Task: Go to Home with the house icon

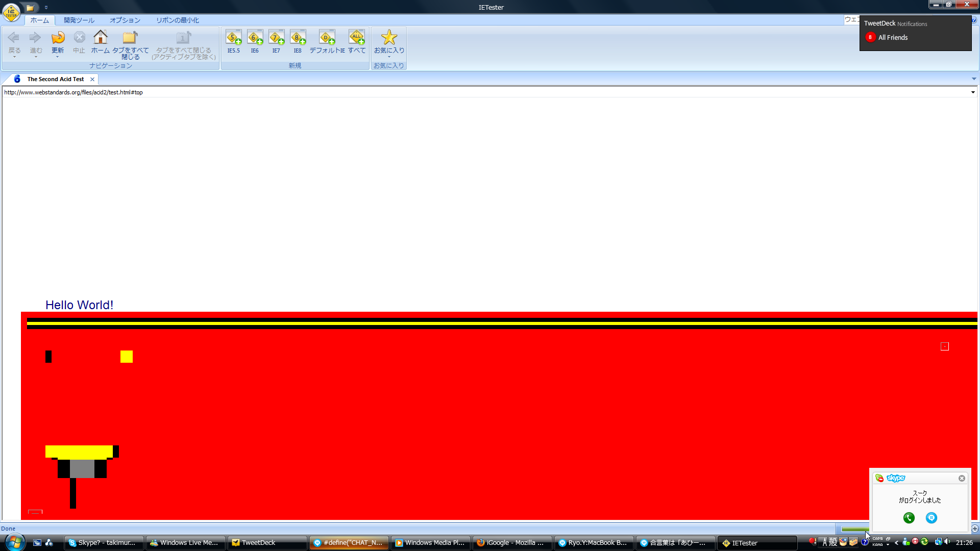Action: click(x=101, y=38)
